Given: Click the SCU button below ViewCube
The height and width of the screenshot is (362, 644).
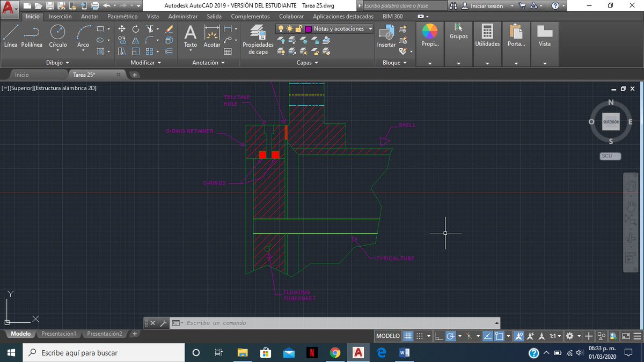Looking at the screenshot, I should click(x=611, y=156).
